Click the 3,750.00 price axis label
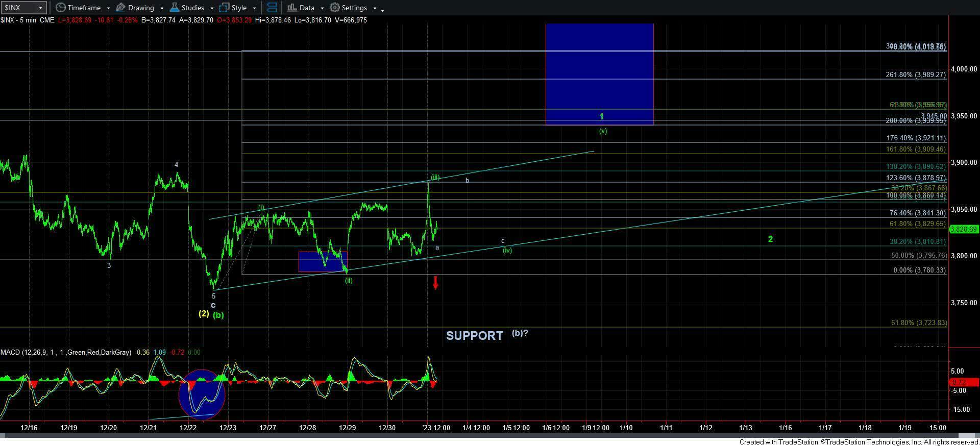980x446 pixels. tap(963, 303)
